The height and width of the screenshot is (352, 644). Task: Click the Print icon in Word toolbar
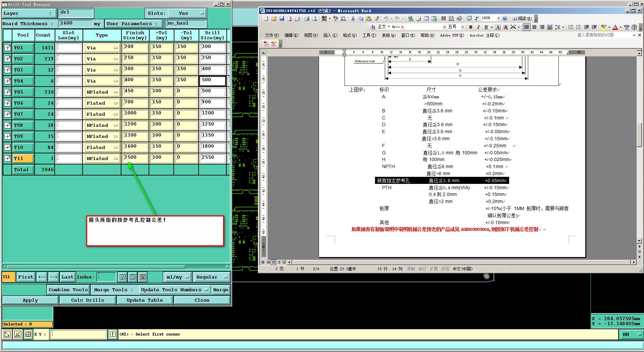click(x=307, y=18)
